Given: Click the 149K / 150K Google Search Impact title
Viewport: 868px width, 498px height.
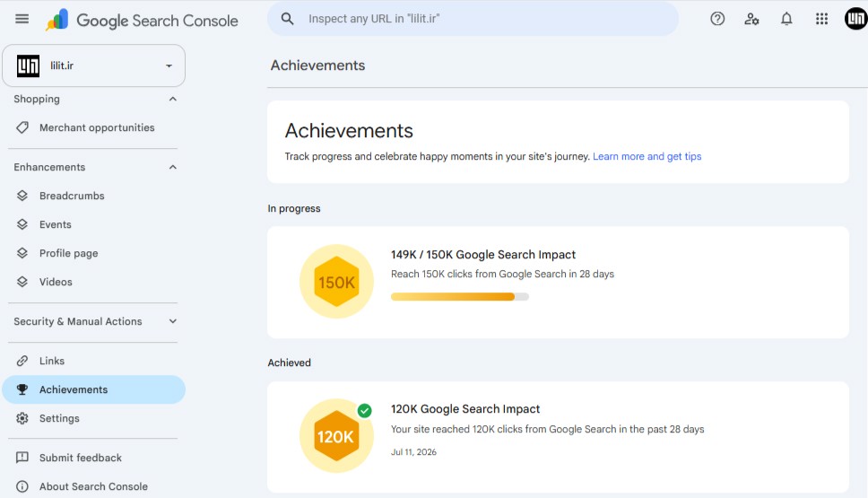Looking at the screenshot, I should pyautogui.click(x=483, y=255).
